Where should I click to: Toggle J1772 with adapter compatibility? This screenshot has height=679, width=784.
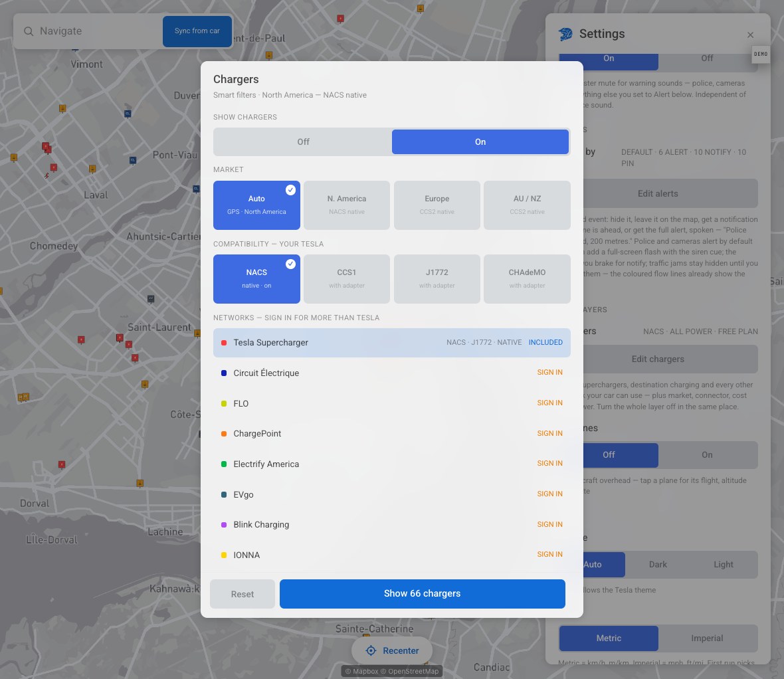point(437,279)
